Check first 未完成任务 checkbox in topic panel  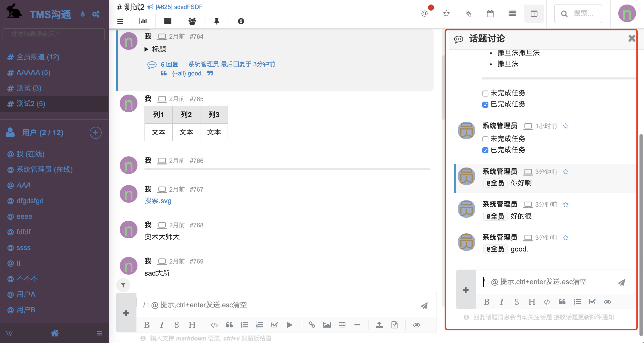(485, 94)
